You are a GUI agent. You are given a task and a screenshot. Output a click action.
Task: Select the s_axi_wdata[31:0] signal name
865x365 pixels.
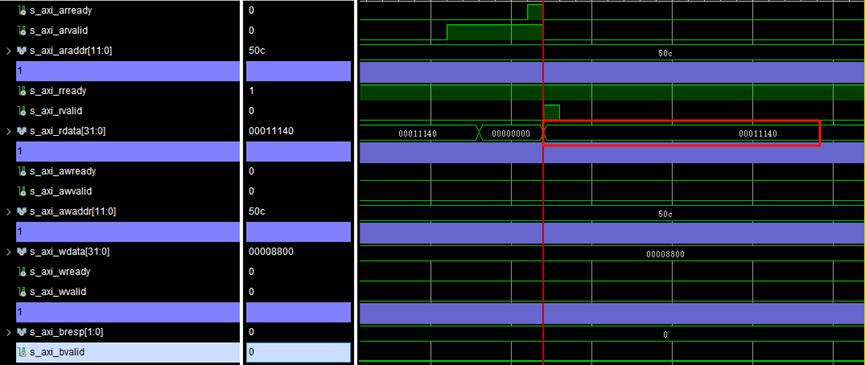(70, 252)
